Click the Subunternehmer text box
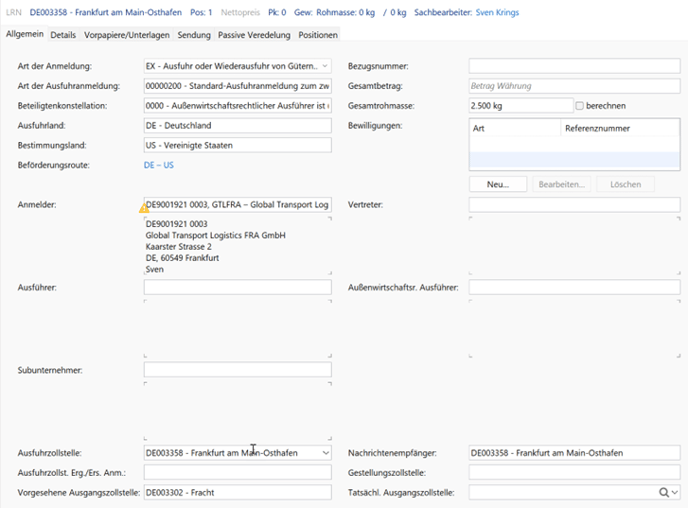 pos(237,370)
